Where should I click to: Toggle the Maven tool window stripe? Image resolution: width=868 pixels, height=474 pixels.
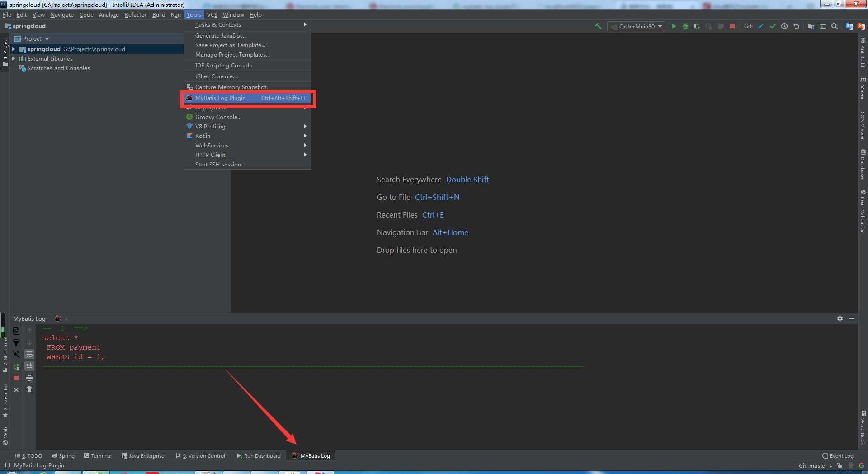(863, 89)
